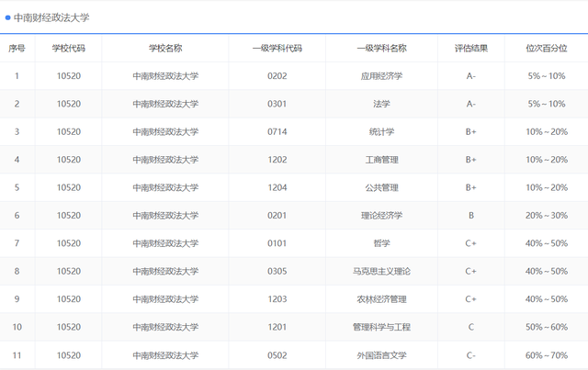Viewport: 588px width, 370px height.
Task: Click the 应用经济学 subject cell
Action: pyautogui.click(x=382, y=76)
